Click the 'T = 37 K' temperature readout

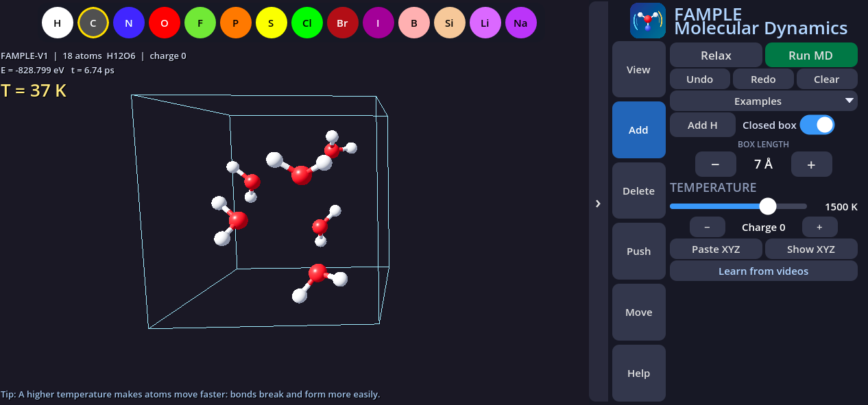tap(34, 90)
